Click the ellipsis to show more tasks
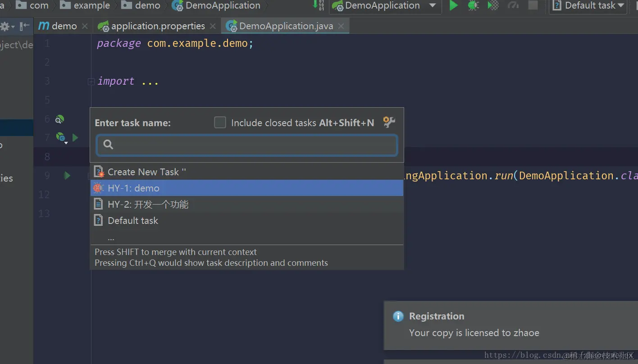Image resolution: width=638 pixels, height=364 pixels. 111,237
